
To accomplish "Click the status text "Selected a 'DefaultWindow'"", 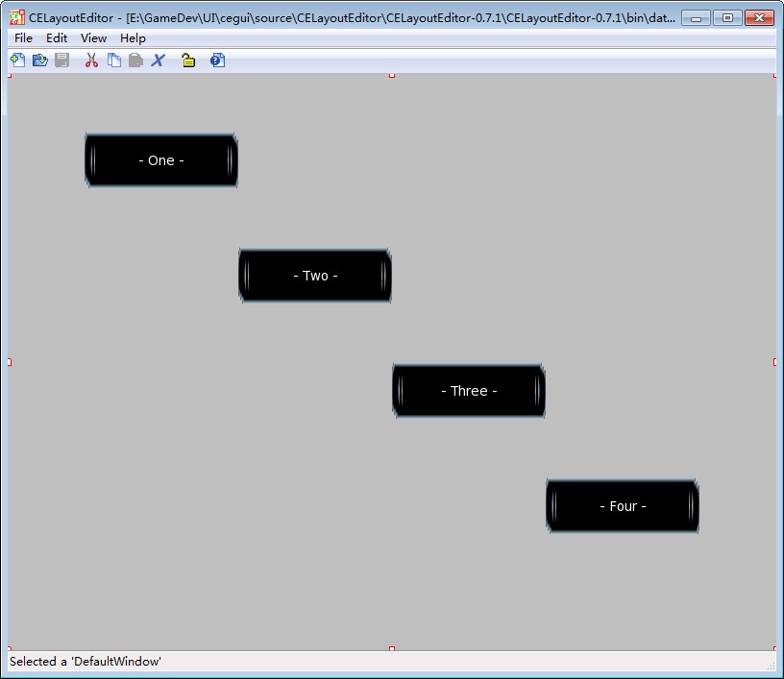I will [x=86, y=662].
